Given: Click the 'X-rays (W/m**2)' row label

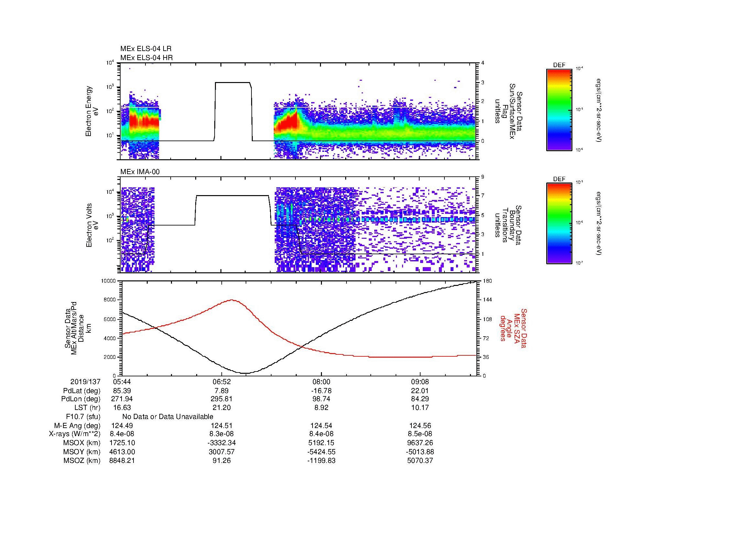Looking at the screenshot, I should click(x=75, y=434).
